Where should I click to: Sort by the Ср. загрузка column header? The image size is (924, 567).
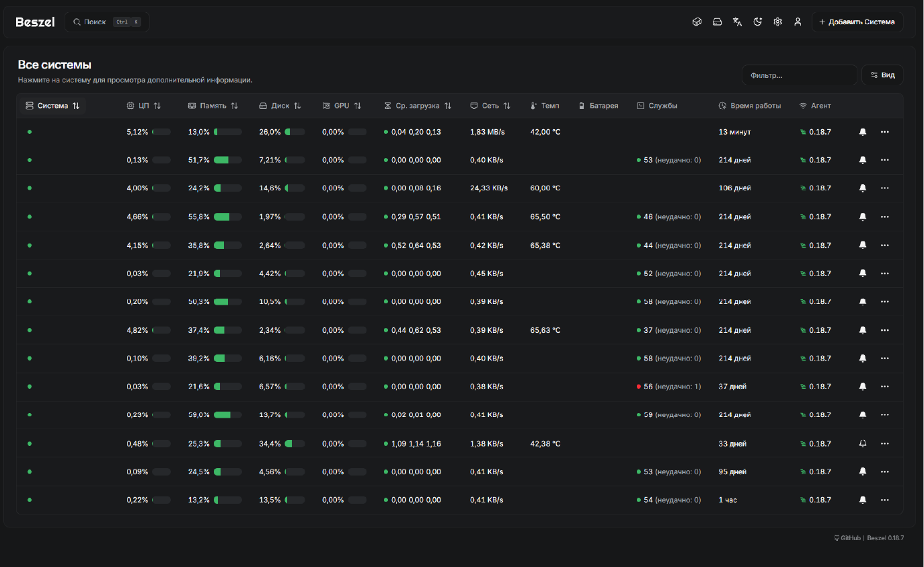(x=418, y=106)
